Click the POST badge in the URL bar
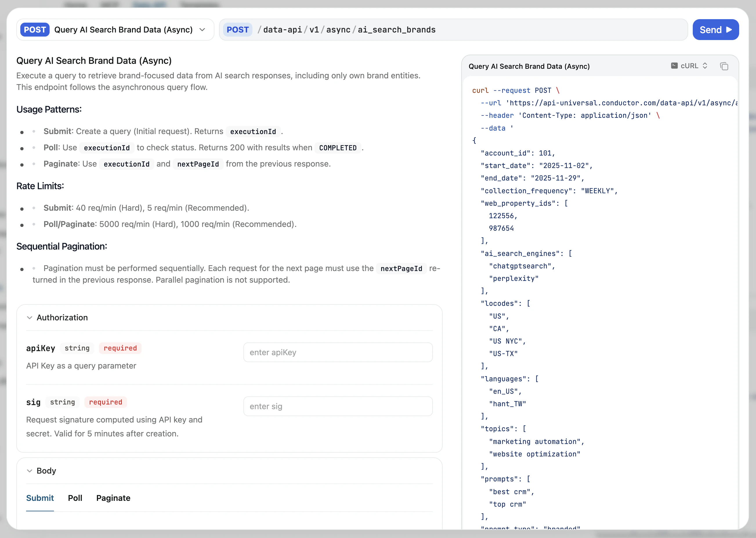756x538 pixels. 237,30
